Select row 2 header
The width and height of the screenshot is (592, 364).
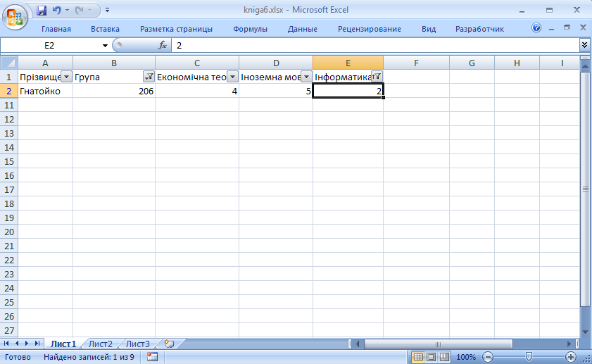click(x=9, y=91)
